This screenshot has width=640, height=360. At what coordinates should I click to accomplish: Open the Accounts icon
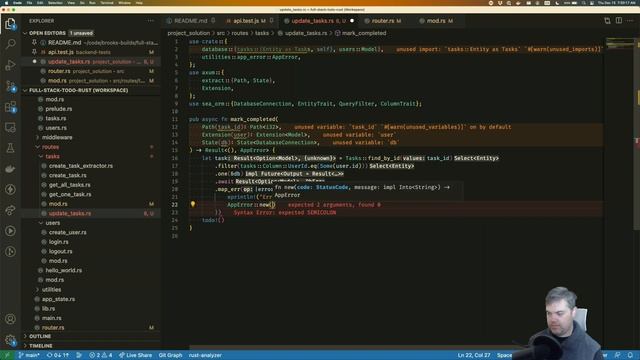pyautogui.click(x=10, y=319)
